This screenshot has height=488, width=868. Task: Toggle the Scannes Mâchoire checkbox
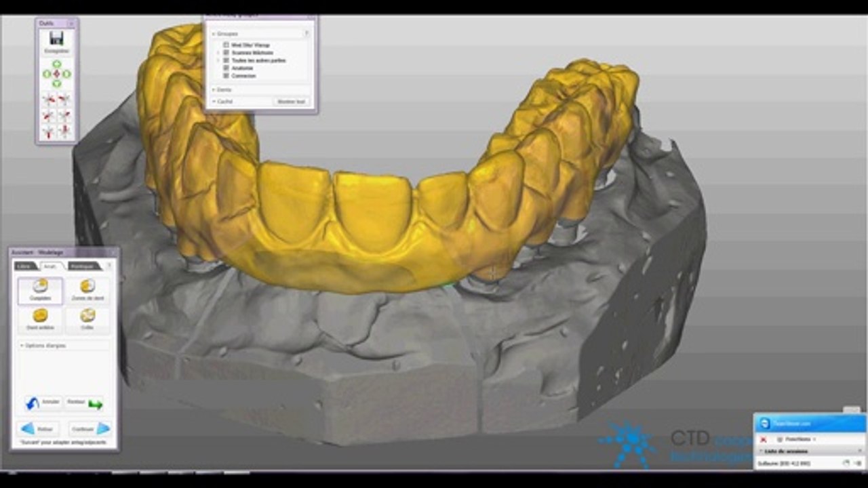[226, 52]
